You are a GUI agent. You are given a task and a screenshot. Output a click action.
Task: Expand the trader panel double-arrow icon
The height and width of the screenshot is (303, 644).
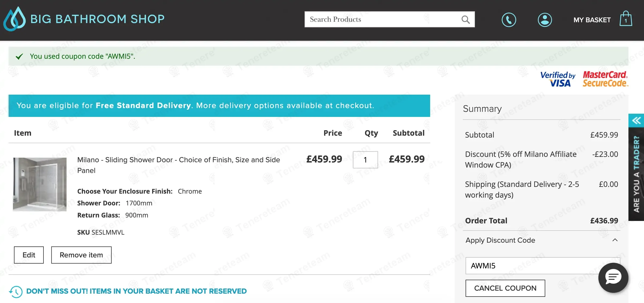pyautogui.click(x=636, y=120)
